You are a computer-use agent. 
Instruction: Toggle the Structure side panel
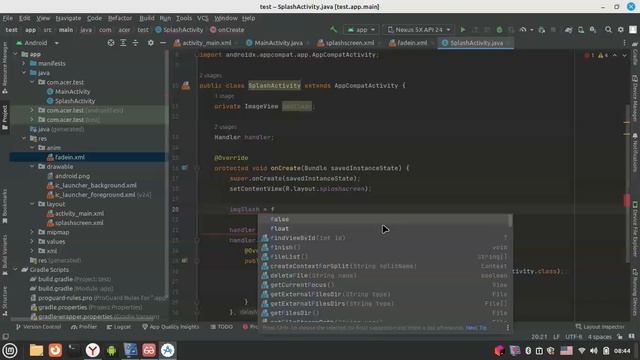[x=5, y=301]
